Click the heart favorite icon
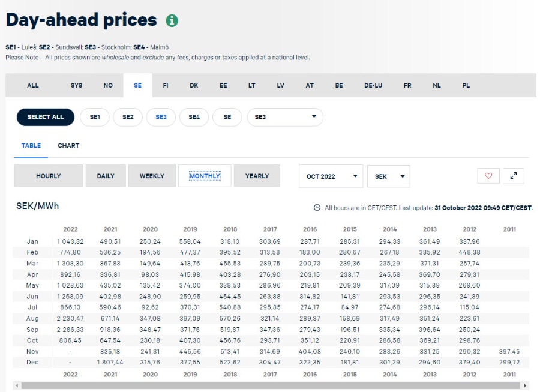This screenshot has width=540, height=392. (488, 176)
